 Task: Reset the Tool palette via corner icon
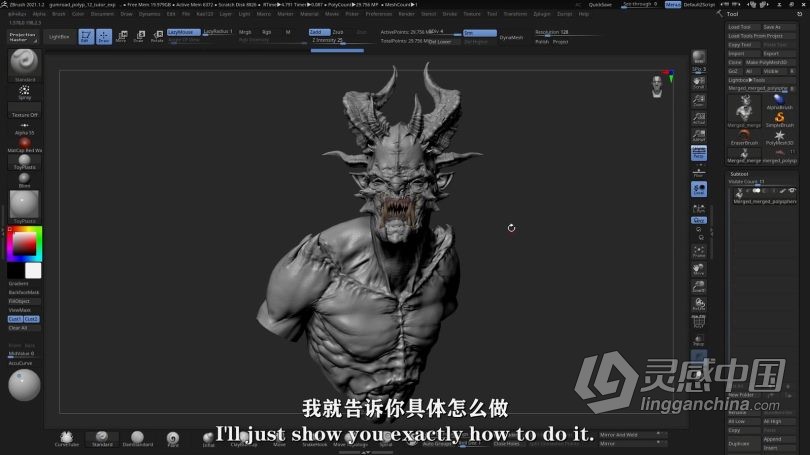click(x=799, y=14)
